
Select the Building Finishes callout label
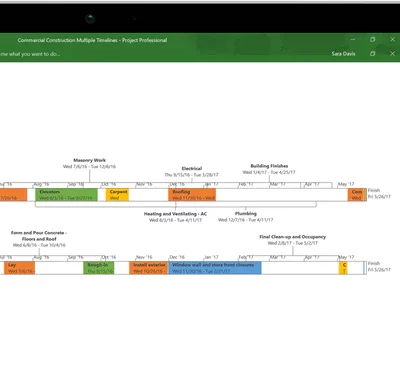[269, 169]
